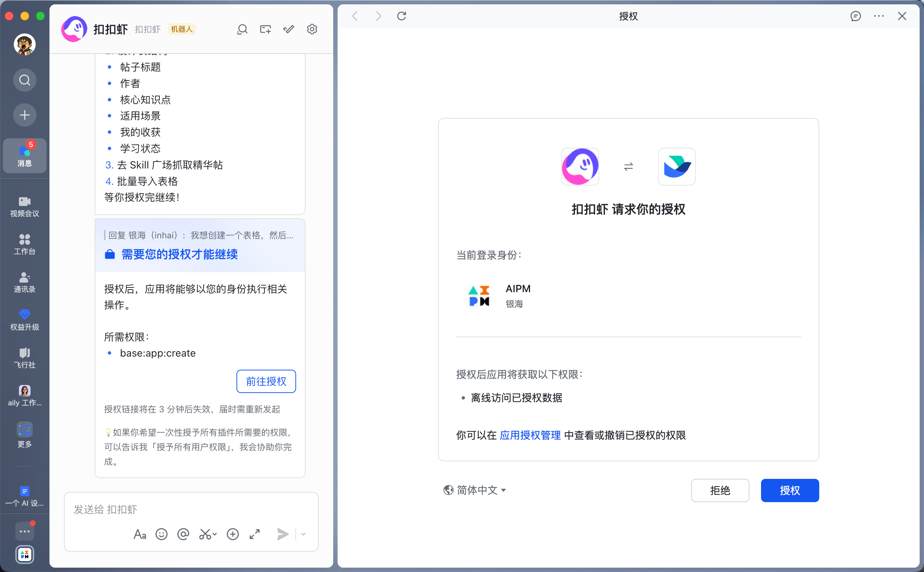Screen dimensions: 924x572
Task: Click the blue 授权 authorize button
Action: pos(790,490)
